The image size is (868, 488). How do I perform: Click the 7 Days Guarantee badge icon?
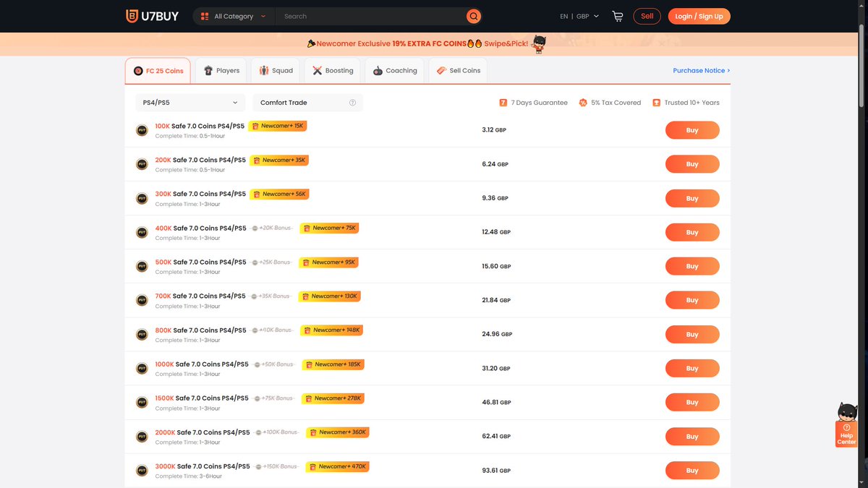[503, 103]
